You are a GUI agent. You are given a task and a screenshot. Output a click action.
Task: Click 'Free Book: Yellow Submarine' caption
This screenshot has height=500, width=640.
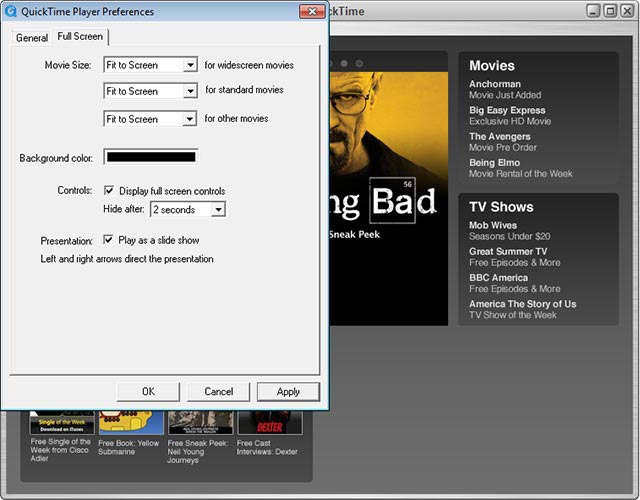click(129, 447)
